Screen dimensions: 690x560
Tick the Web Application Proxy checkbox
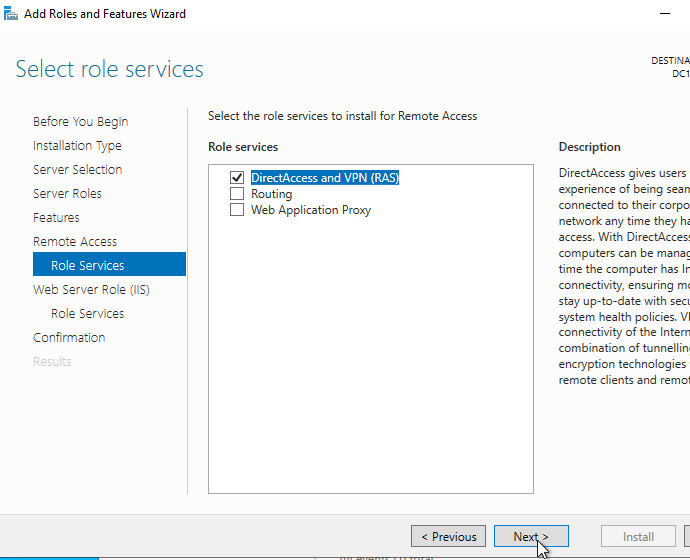point(237,210)
